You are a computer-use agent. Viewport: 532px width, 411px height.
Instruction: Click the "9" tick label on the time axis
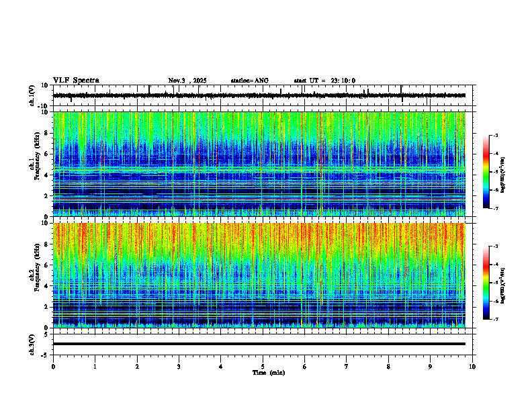[x=430, y=367]
